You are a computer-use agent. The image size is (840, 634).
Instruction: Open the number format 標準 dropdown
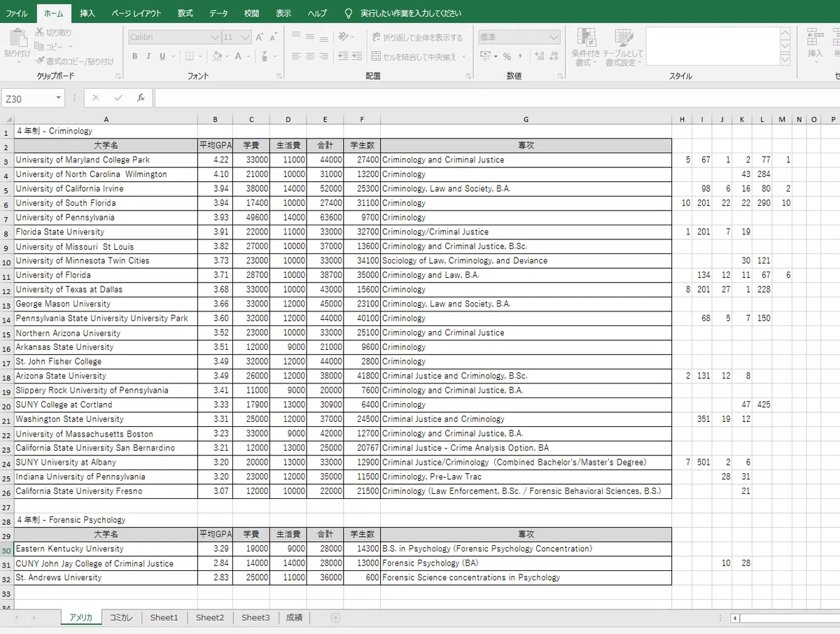(x=554, y=37)
